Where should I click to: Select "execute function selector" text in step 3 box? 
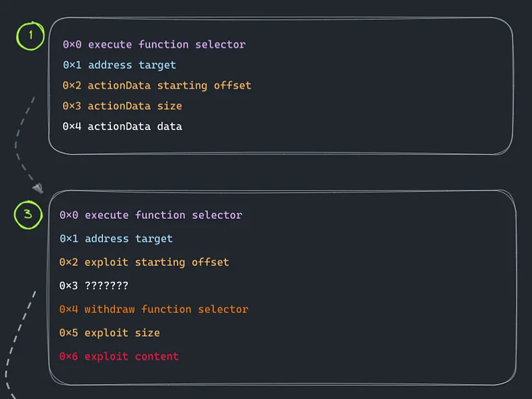(x=163, y=215)
